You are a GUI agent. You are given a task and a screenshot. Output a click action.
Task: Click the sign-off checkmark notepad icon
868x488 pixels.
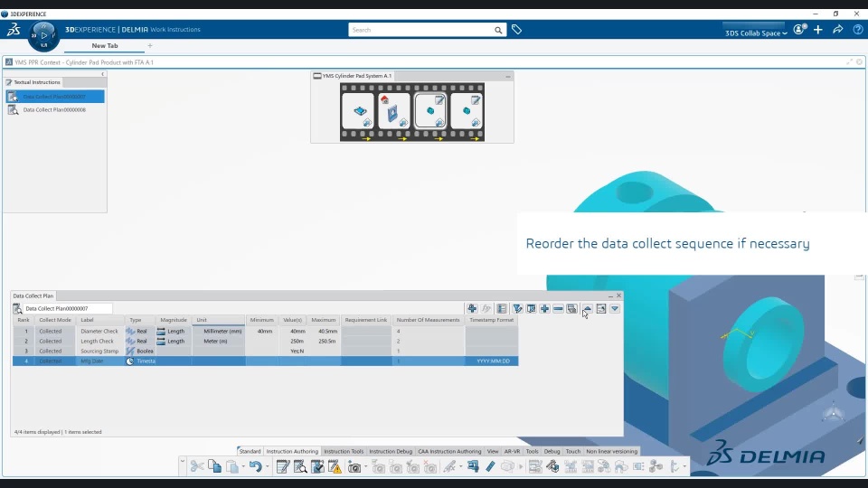(x=317, y=467)
